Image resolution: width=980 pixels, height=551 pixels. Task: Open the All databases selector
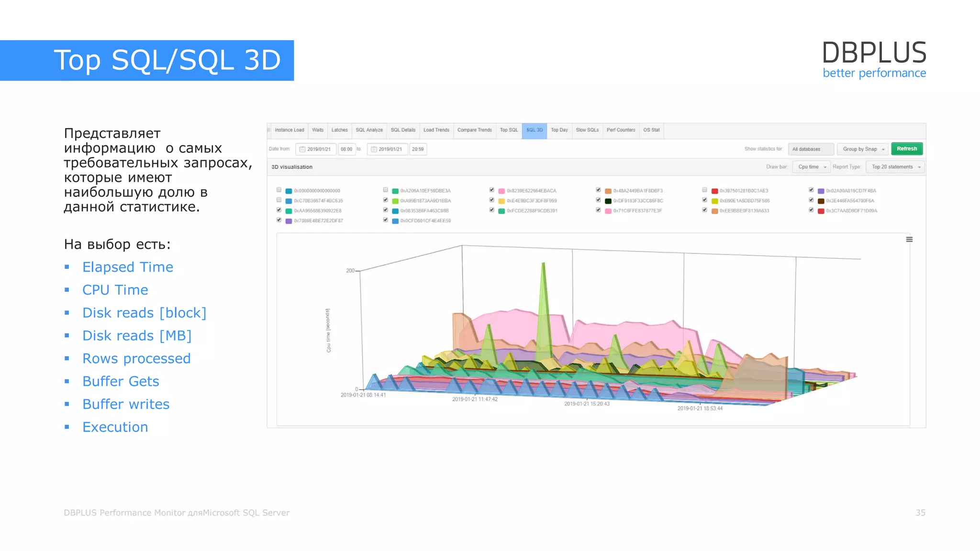point(811,149)
